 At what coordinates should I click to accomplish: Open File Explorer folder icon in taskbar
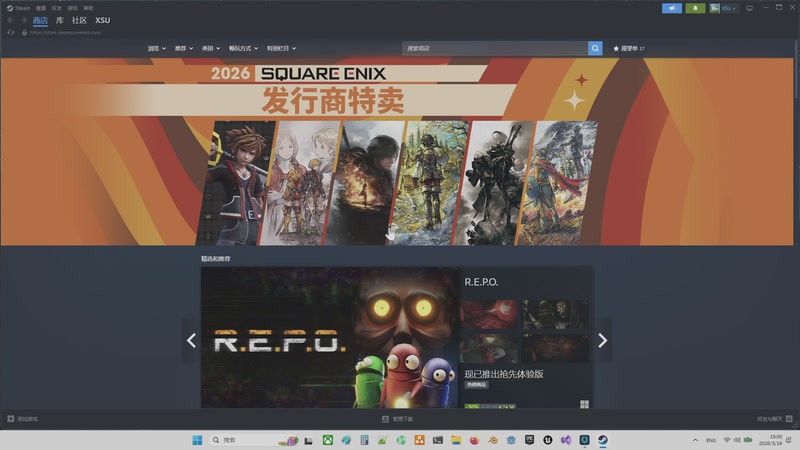tap(456, 440)
